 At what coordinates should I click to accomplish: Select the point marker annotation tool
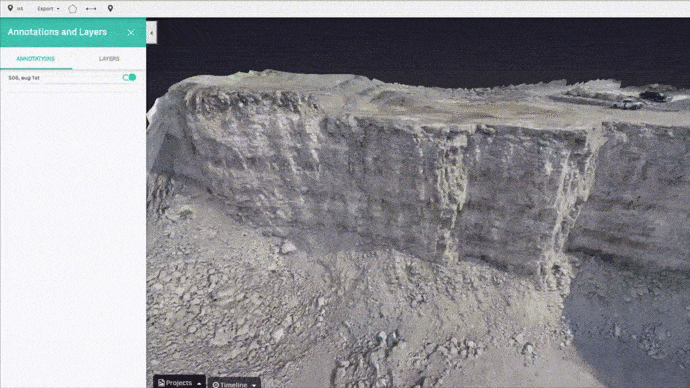[110, 8]
